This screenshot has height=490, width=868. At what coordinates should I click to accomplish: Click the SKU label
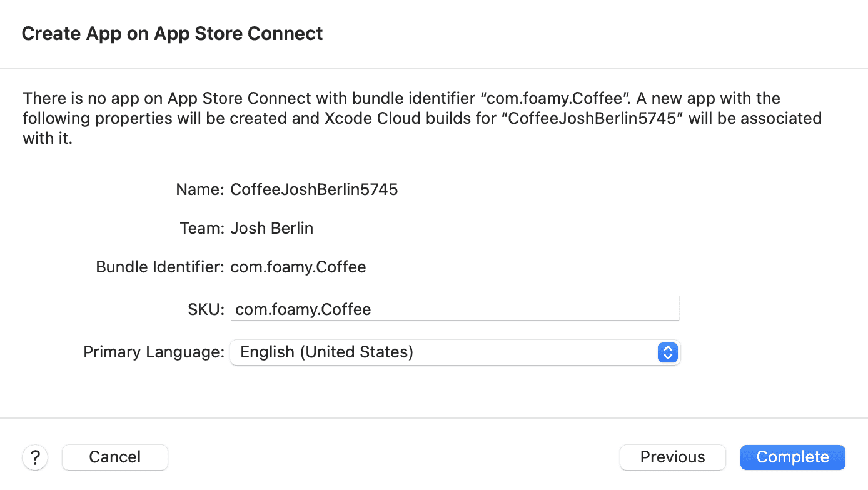coord(206,307)
